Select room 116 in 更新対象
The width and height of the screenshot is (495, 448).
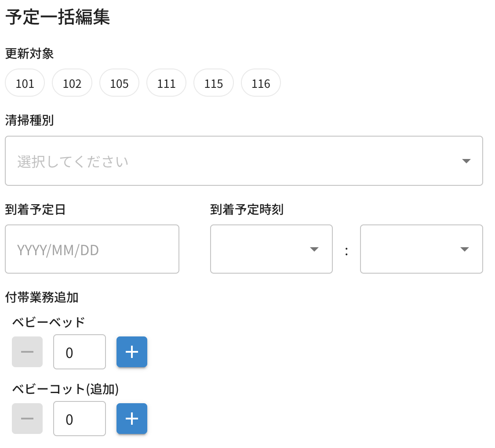coord(261,83)
